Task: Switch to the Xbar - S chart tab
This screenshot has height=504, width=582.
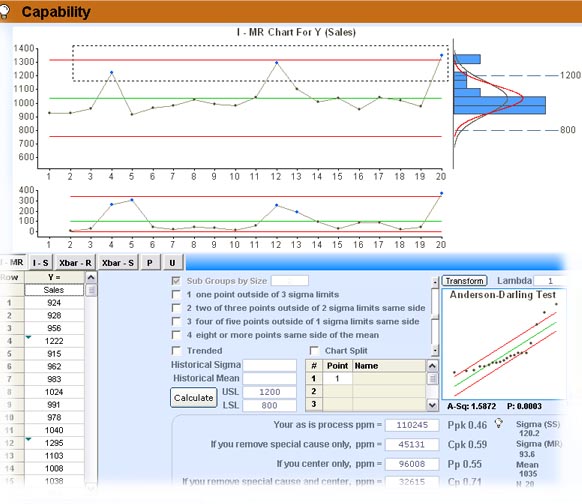Action: click(x=118, y=263)
